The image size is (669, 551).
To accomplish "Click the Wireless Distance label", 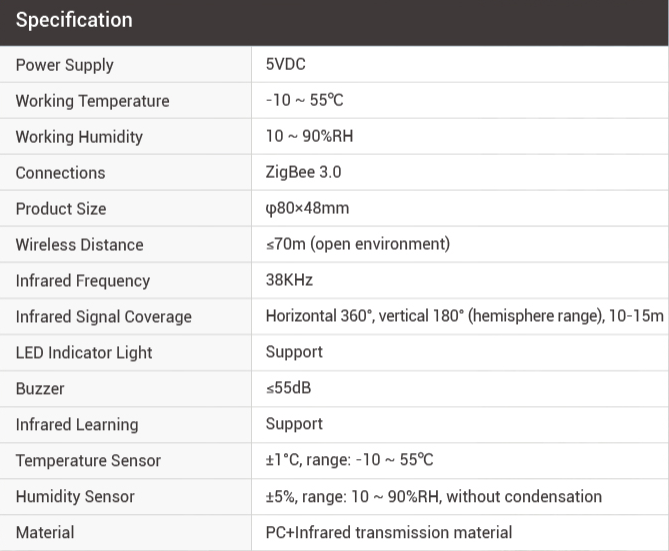I will (x=80, y=245).
